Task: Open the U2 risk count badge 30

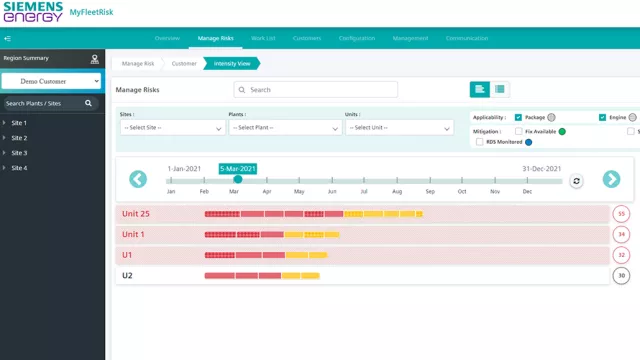Action: click(x=621, y=276)
